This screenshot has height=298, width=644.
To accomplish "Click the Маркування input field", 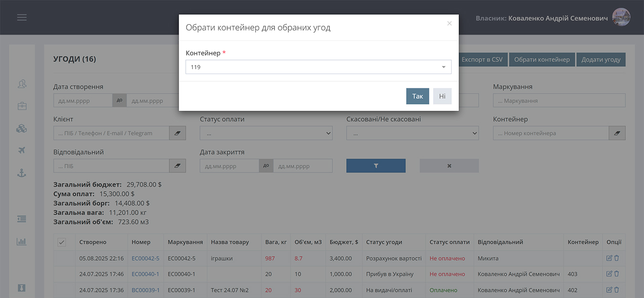I will 559,101.
